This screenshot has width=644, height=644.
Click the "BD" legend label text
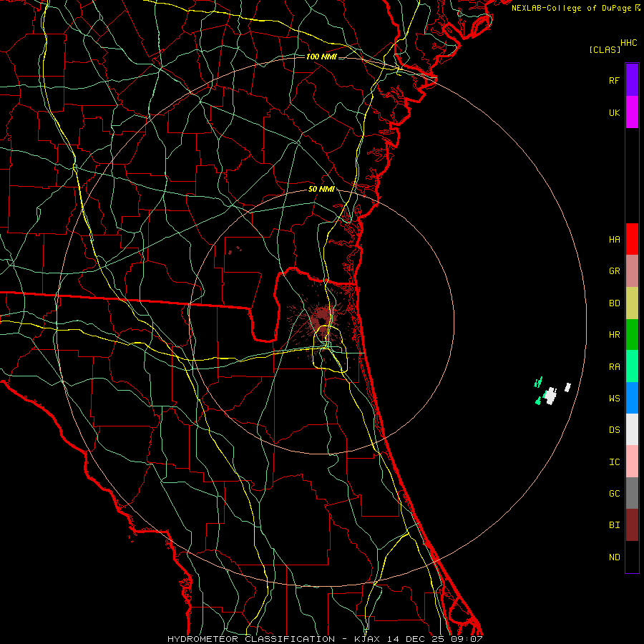tap(614, 303)
